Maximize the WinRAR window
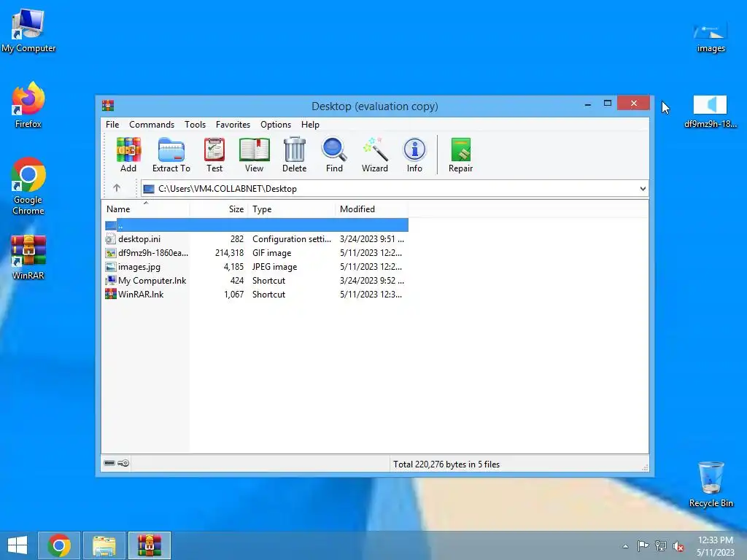 click(x=608, y=104)
